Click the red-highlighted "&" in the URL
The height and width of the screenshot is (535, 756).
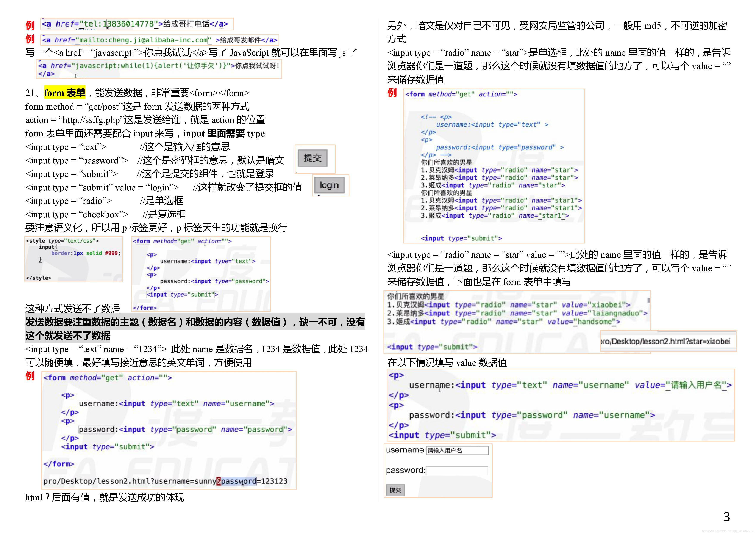(x=219, y=481)
